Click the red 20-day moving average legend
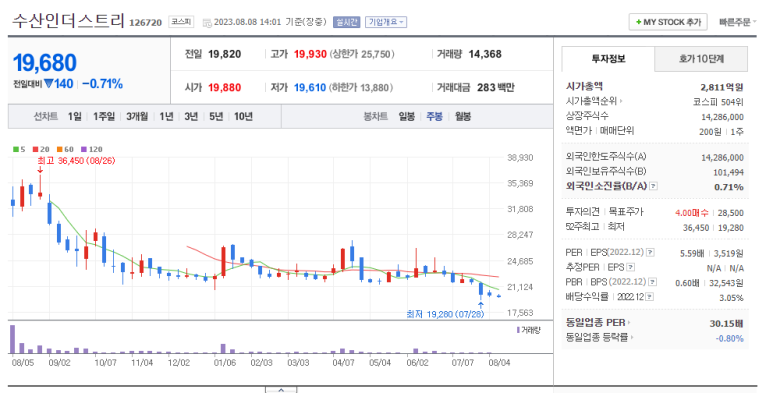773x393 pixels. tap(41, 149)
